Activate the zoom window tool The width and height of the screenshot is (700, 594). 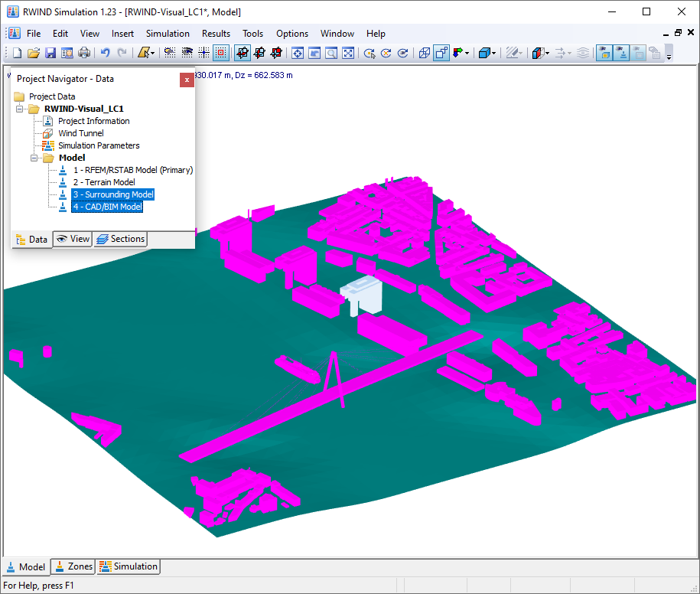coord(331,52)
